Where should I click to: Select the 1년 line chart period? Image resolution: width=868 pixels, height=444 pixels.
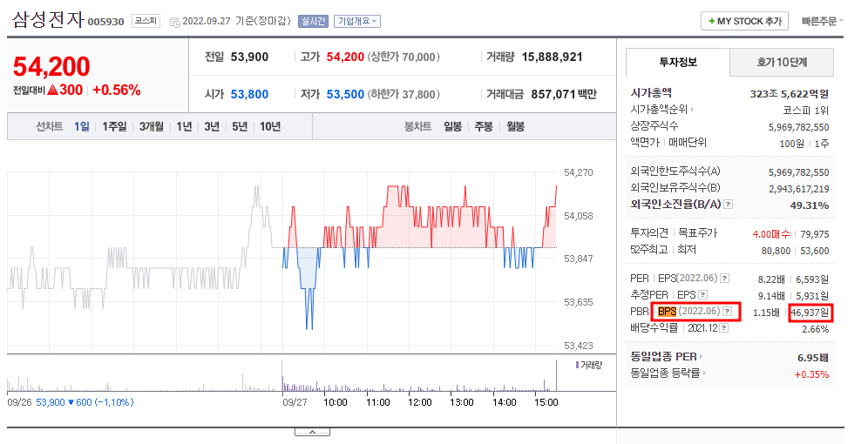[184, 126]
